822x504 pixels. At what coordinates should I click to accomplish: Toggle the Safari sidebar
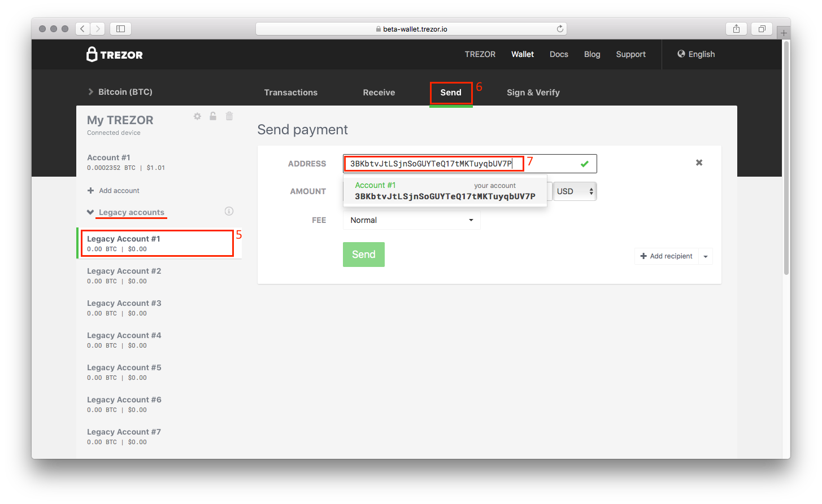(x=120, y=28)
